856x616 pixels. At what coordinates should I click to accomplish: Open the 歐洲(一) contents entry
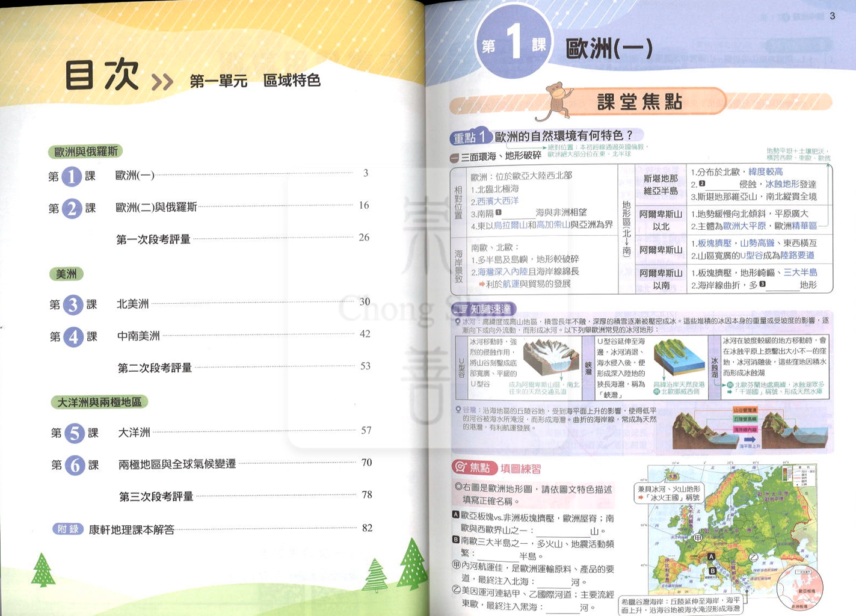pos(135,176)
